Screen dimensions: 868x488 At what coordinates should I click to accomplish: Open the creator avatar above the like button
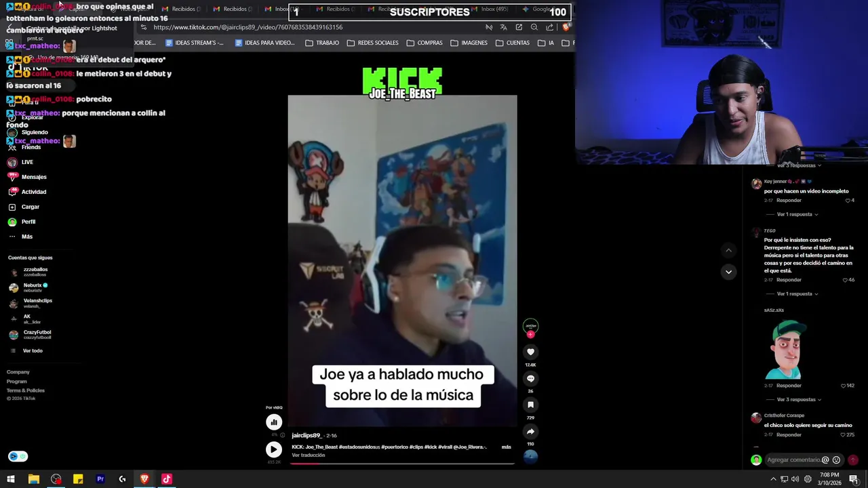(530, 326)
